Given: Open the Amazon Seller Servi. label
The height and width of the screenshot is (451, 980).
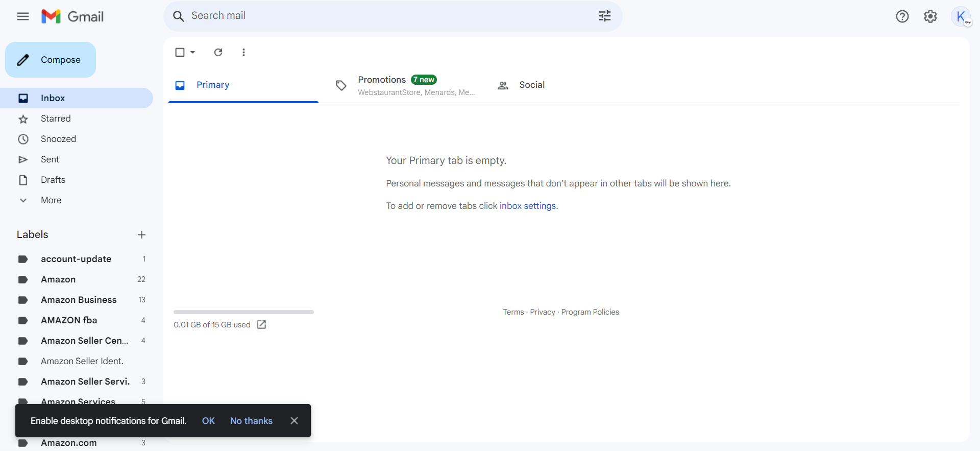Looking at the screenshot, I should coord(77,382).
